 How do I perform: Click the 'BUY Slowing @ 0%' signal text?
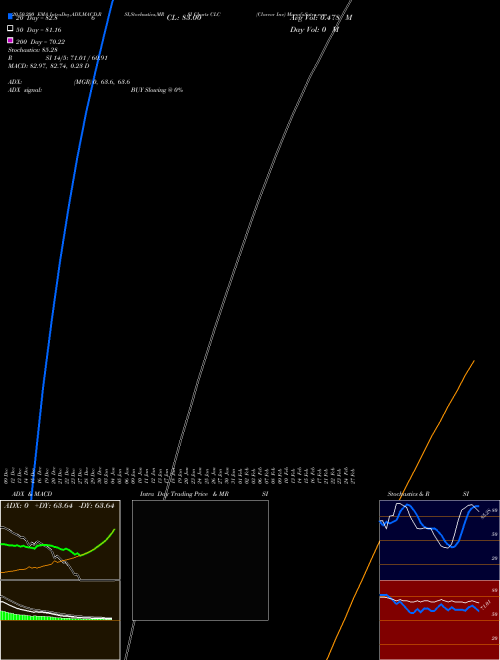coord(157,90)
